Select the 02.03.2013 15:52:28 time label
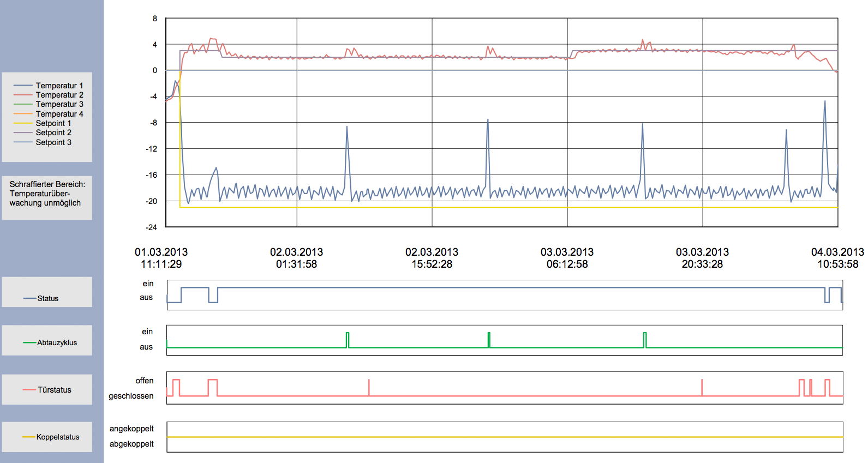Image resolution: width=868 pixels, height=463 pixels. (432, 258)
